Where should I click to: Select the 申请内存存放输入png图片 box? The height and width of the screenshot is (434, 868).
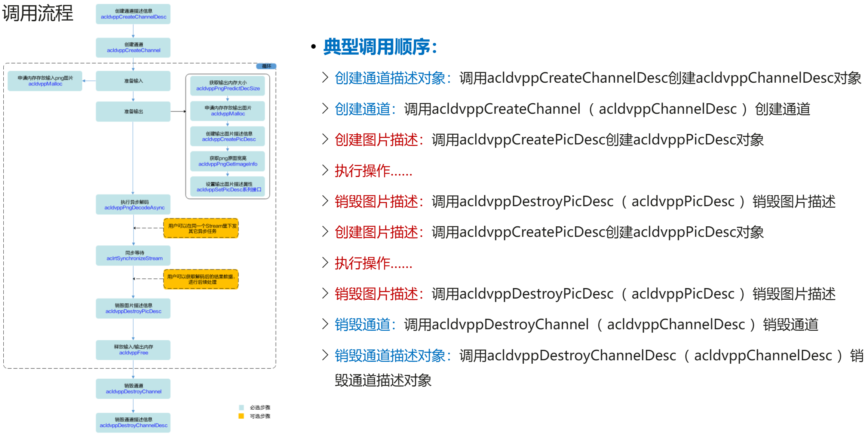pos(45,81)
